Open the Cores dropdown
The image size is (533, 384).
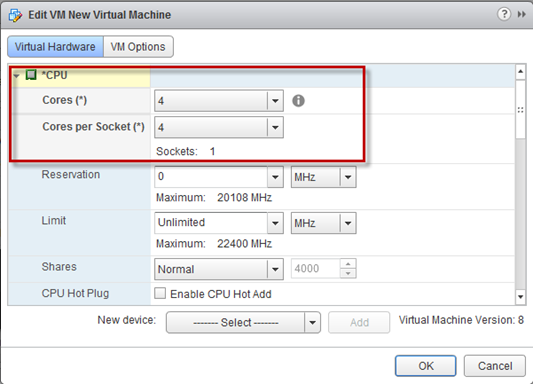click(x=219, y=101)
